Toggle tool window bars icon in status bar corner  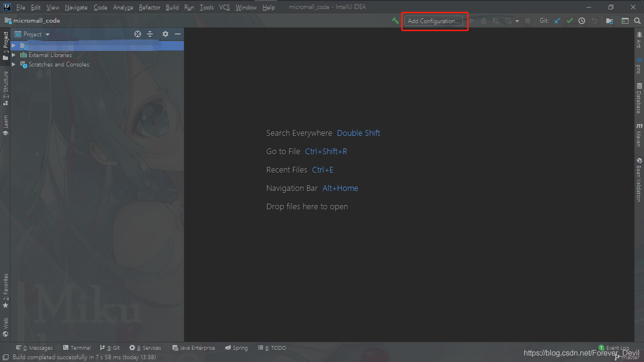coord(5,357)
